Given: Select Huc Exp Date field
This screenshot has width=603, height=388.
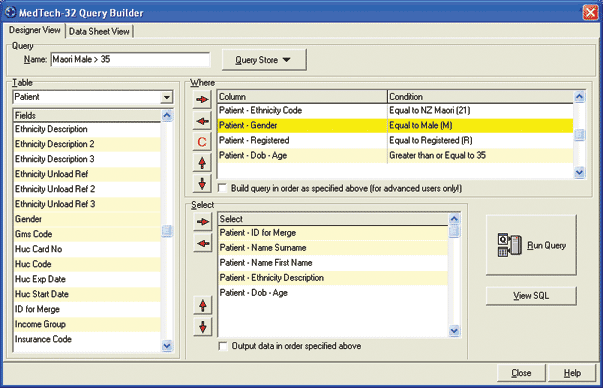Looking at the screenshot, I should (x=87, y=279).
